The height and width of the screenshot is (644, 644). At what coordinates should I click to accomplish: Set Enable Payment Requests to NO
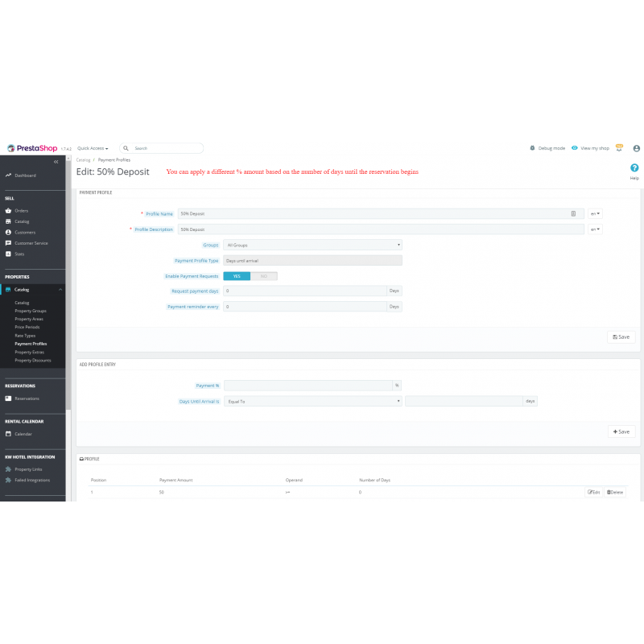click(264, 276)
